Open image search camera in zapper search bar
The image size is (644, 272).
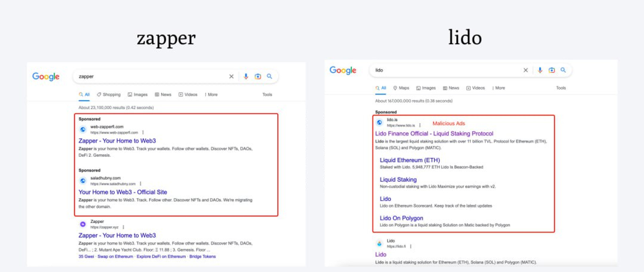[258, 76]
